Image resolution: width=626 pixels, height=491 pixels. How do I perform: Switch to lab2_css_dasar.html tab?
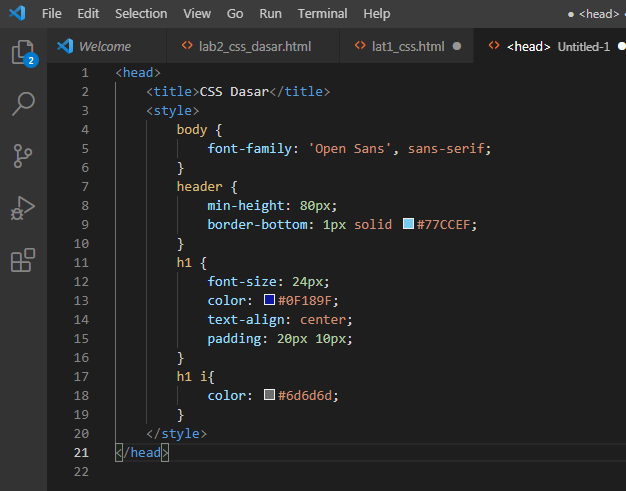(253, 46)
